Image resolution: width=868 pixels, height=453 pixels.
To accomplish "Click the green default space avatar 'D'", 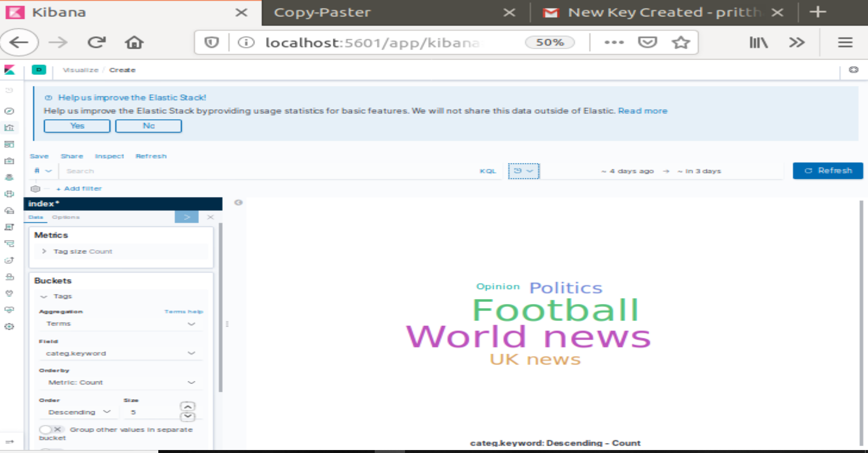I will (39, 70).
